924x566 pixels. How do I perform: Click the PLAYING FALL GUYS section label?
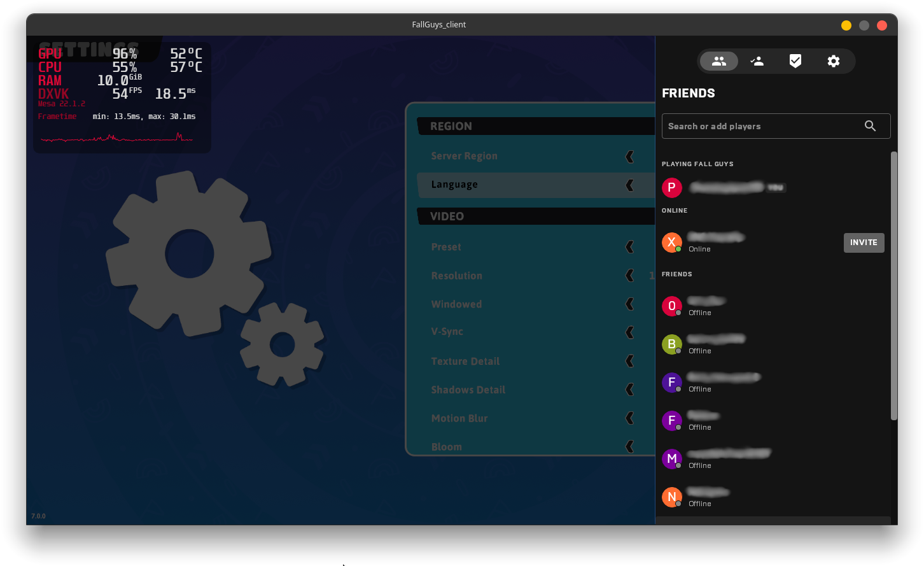pyautogui.click(x=697, y=164)
